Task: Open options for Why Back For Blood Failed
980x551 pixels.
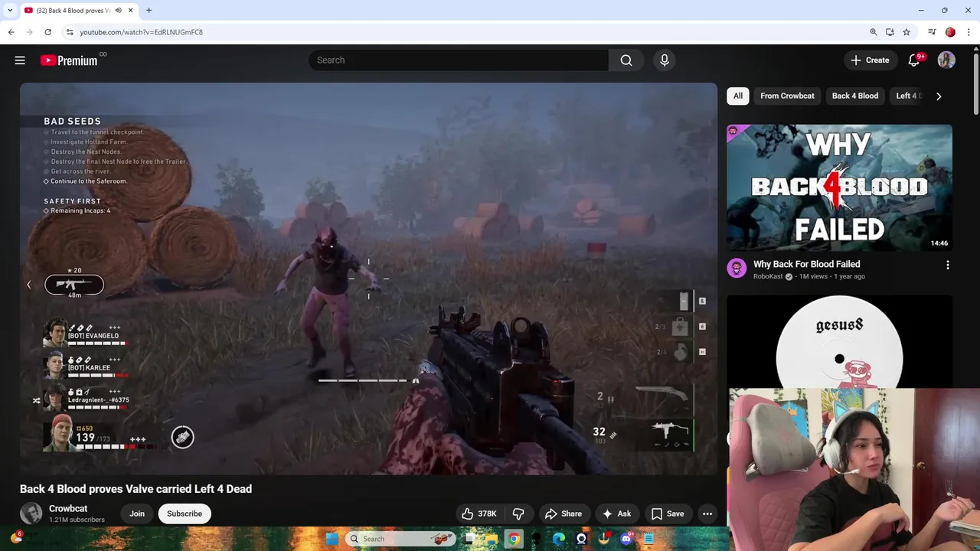Action: tap(947, 265)
